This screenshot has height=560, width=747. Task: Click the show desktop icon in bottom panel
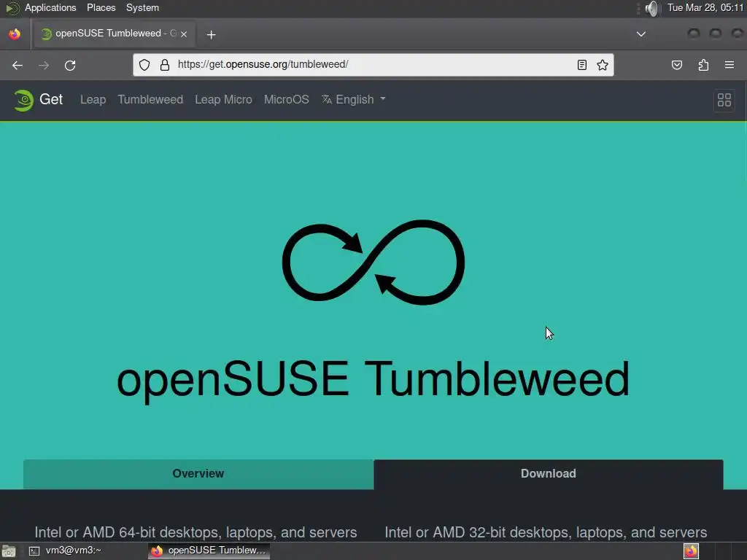9,551
